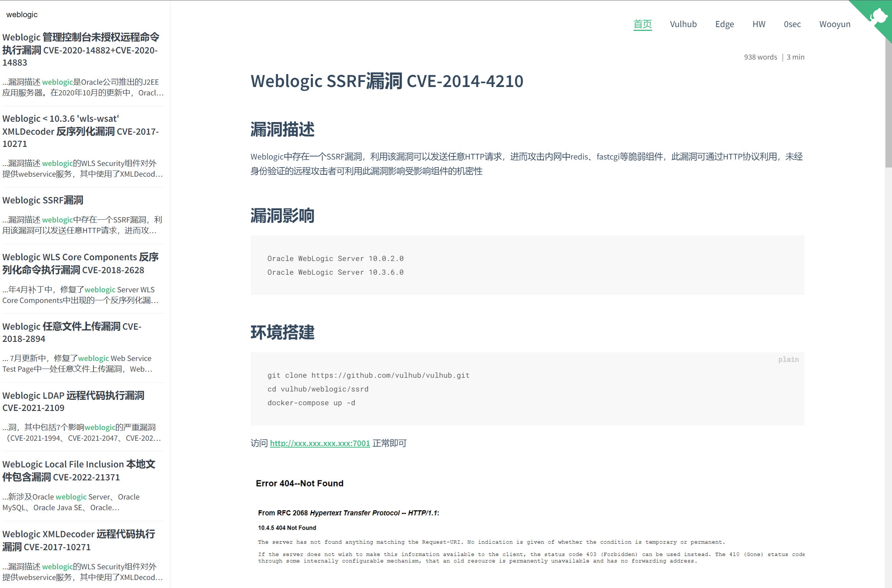892x588 pixels.
Task: Open the 任意文件上传漏洞 CVE-2018-2894 result
Action: 72,332
